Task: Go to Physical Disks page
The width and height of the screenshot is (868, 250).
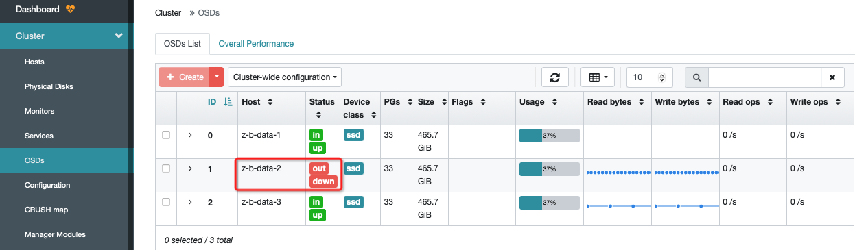Action: point(49,86)
